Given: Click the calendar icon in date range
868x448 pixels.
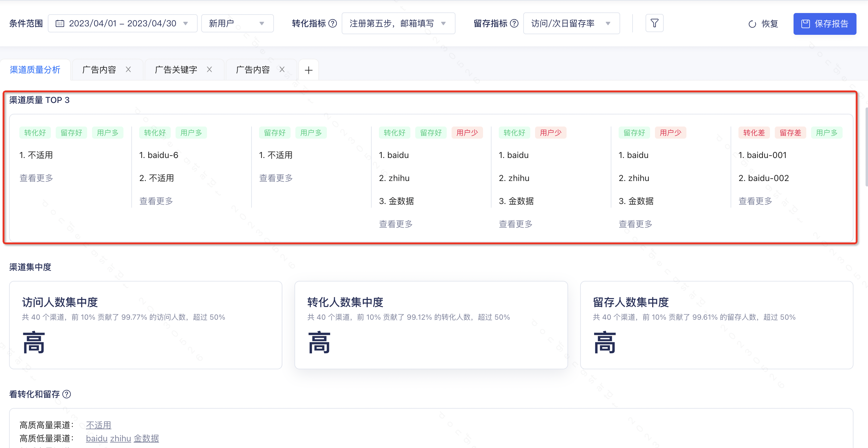Looking at the screenshot, I should (60, 23).
